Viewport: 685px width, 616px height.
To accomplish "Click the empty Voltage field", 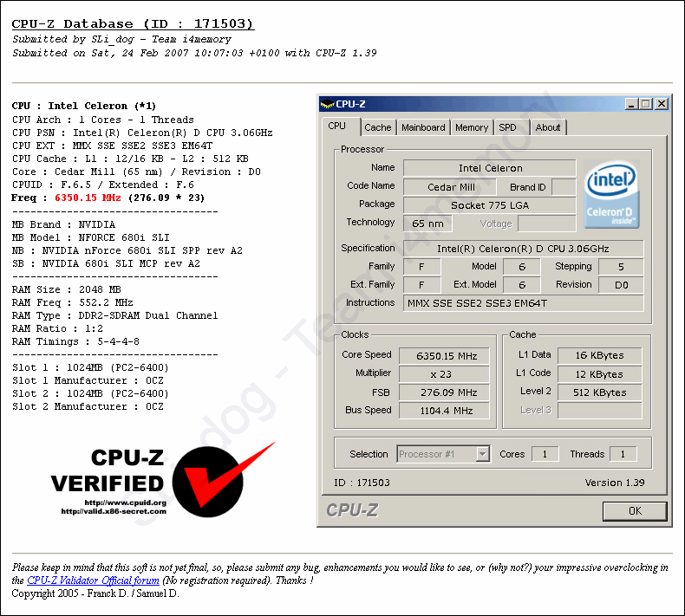I will (547, 224).
